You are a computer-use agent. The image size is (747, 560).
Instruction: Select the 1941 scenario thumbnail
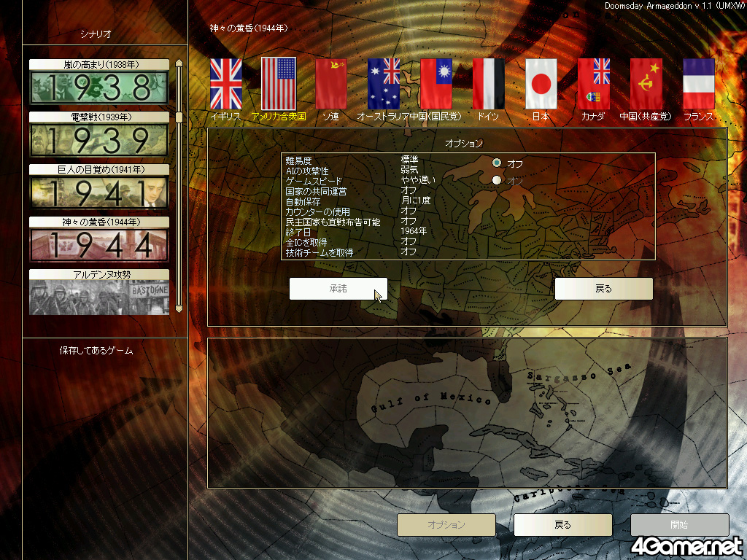coord(99,192)
